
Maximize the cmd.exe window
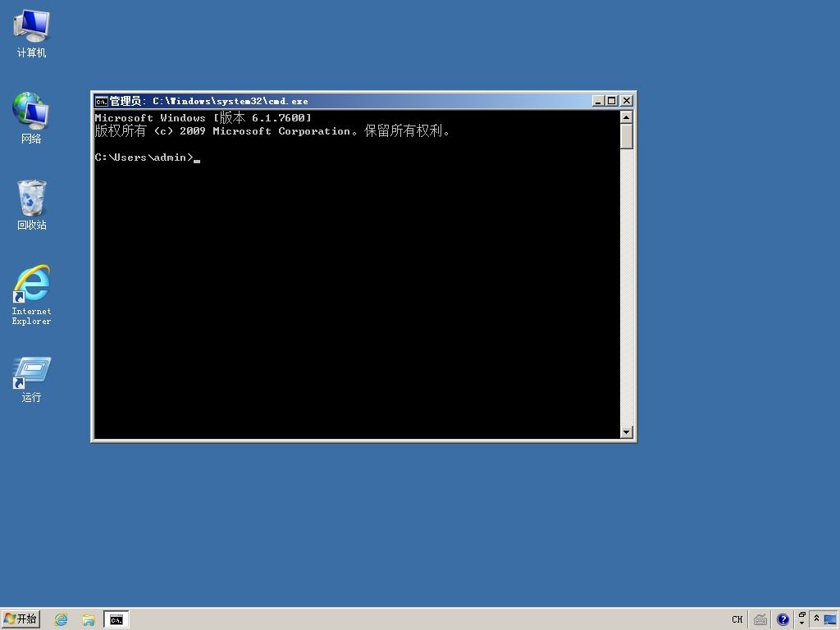tap(612, 101)
